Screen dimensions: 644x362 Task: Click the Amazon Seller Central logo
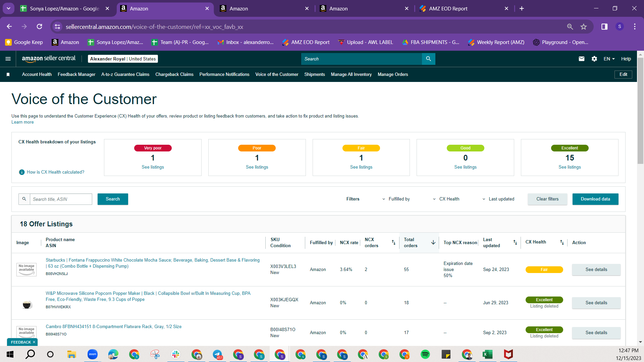coord(49,59)
